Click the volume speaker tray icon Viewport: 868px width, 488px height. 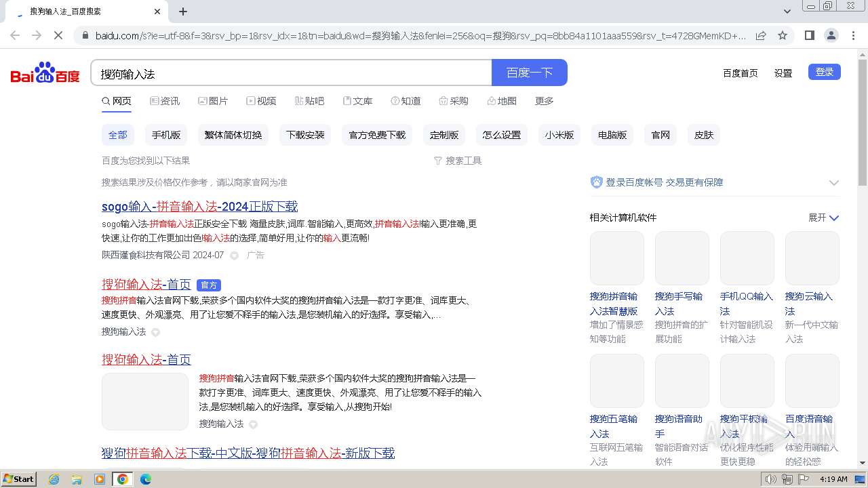click(770, 479)
